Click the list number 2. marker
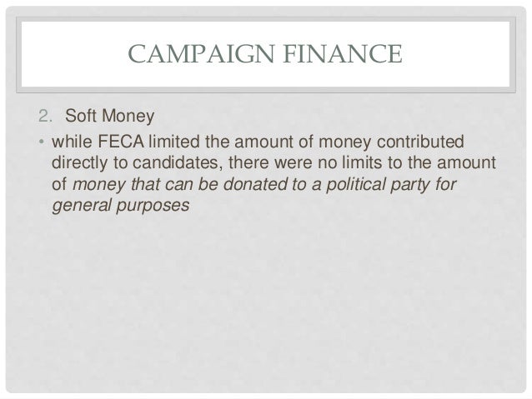532x399 pixels. pyautogui.click(x=46, y=116)
